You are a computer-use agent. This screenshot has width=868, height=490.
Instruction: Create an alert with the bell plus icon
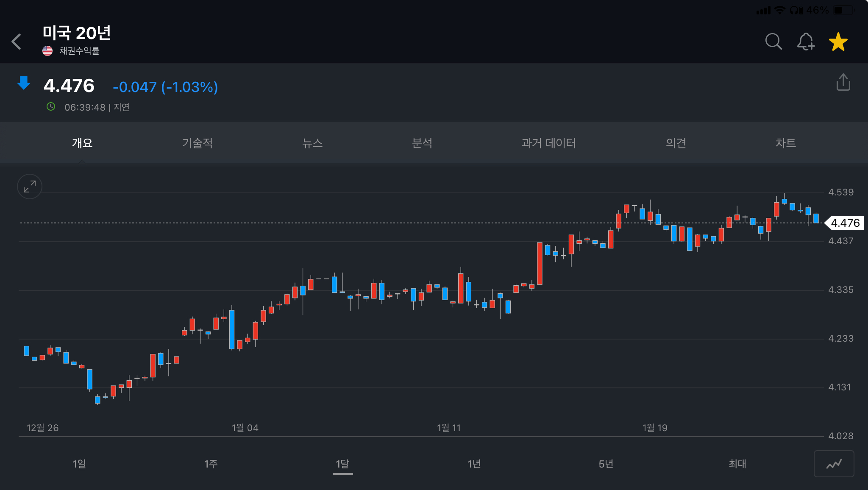click(x=806, y=42)
